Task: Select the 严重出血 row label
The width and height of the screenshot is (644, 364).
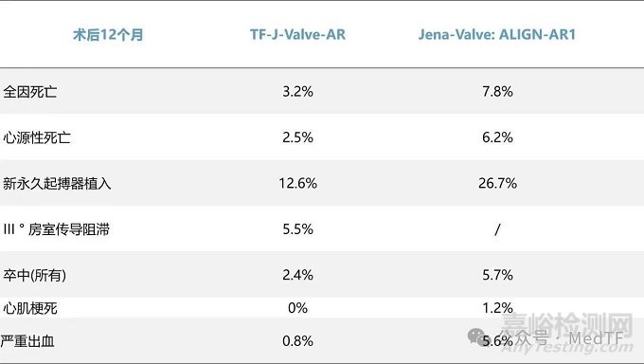Action: click(27, 341)
